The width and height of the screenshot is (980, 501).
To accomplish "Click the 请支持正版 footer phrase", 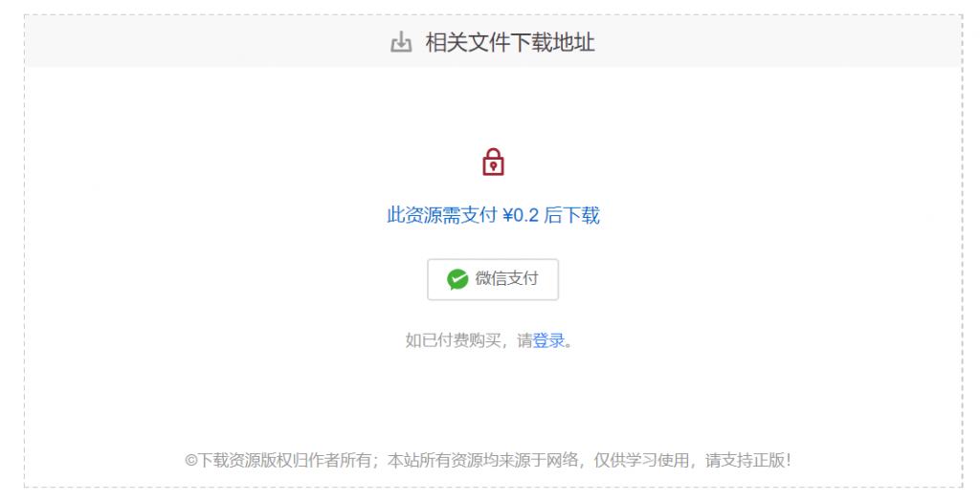I will [x=745, y=461].
